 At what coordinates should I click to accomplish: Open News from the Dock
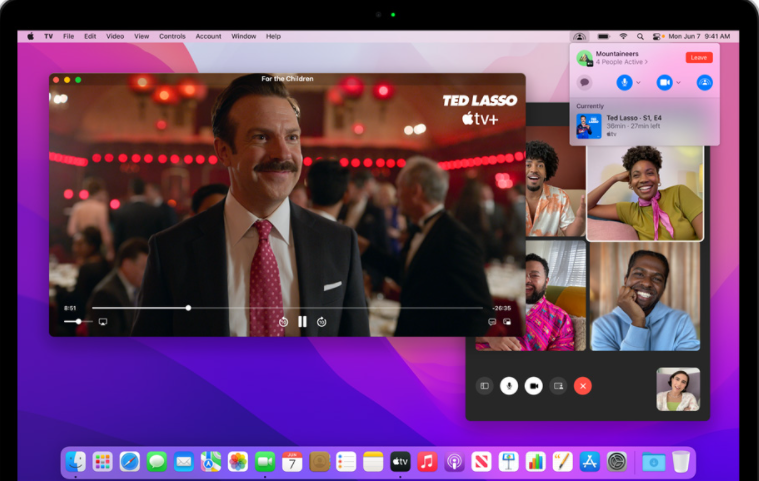click(x=481, y=462)
